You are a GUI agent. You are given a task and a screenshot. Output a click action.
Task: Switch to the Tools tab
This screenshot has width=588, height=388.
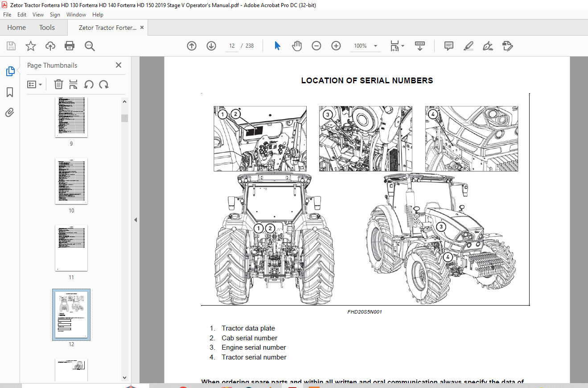pos(47,28)
